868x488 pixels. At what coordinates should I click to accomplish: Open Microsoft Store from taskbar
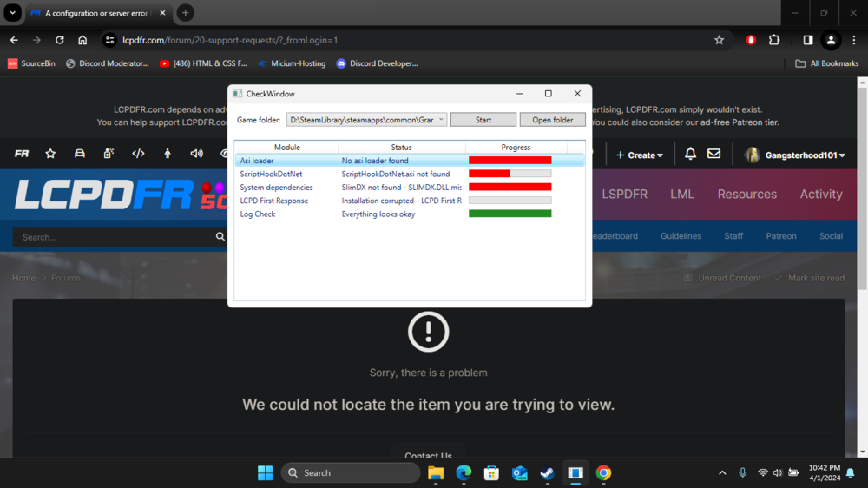click(x=491, y=473)
